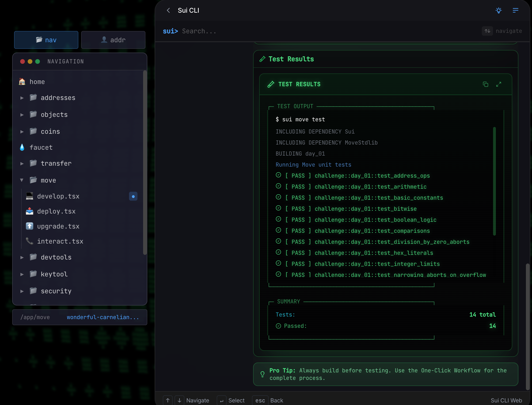Switch to the nav tab
This screenshot has width=532, height=405.
pyautogui.click(x=46, y=40)
